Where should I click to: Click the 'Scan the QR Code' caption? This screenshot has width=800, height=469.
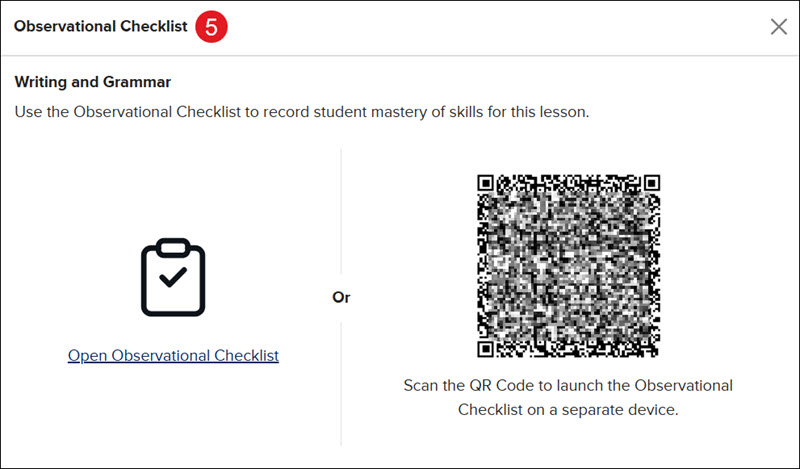568,397
